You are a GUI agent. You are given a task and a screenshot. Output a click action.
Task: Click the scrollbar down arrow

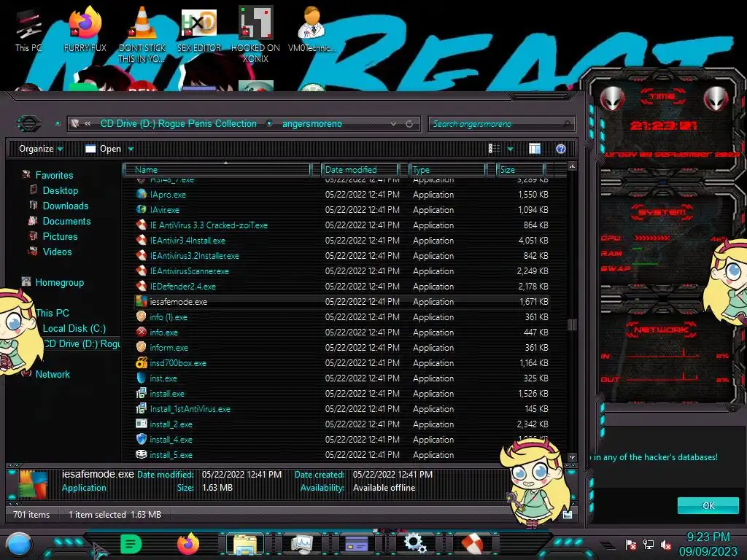click(x=572, y=458)
